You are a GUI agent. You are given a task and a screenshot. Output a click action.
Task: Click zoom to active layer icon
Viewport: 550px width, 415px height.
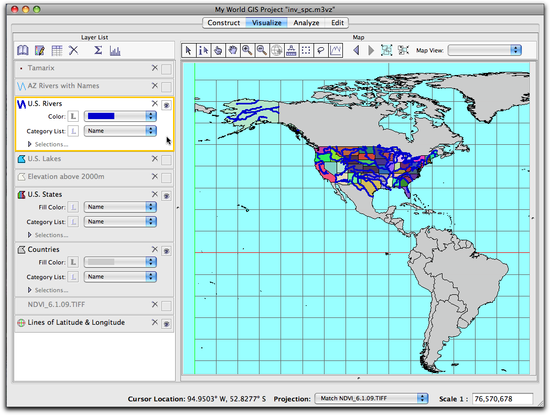[x=403, y=50]
